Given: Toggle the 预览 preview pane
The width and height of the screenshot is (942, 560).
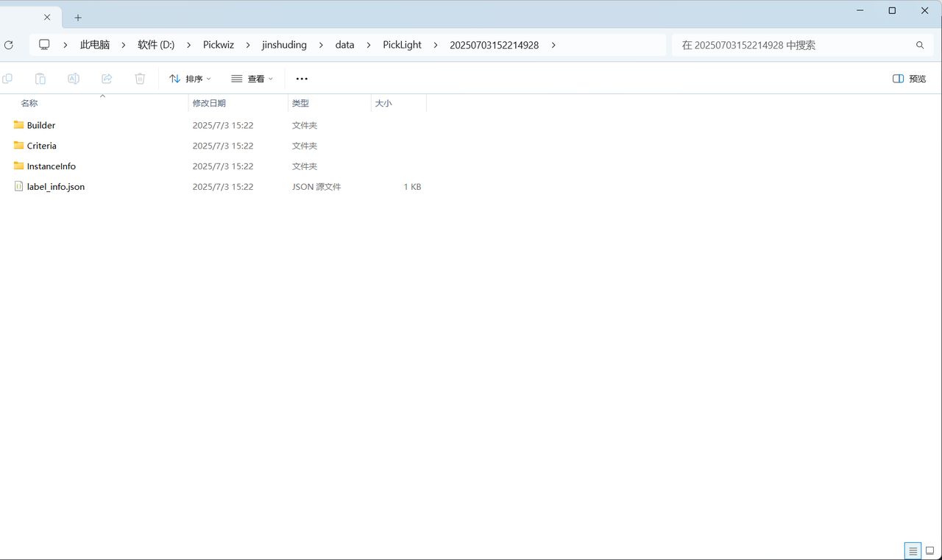Looking at the screenshot, I should pyautogui.click(x=909, y=79).
